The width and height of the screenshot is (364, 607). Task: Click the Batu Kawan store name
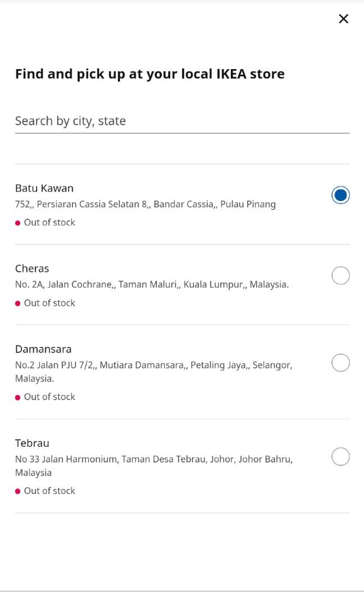pyautogui.click(x=44, y=188)
